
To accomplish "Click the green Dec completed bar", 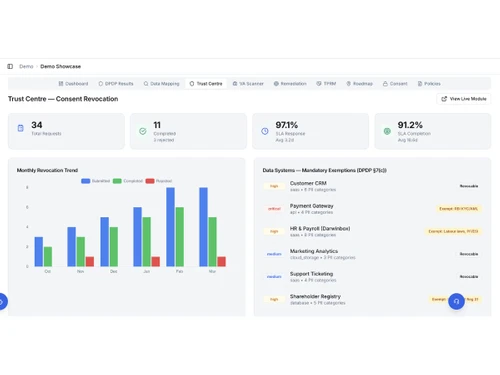I will point(114,247).
